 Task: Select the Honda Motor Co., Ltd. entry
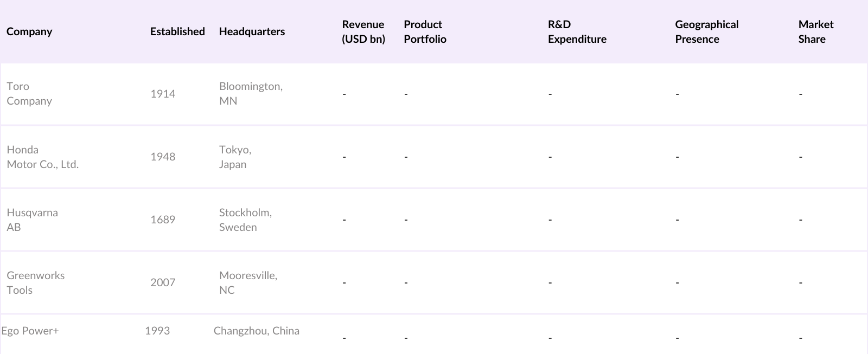pyautogui.click(x=42, y=157)
